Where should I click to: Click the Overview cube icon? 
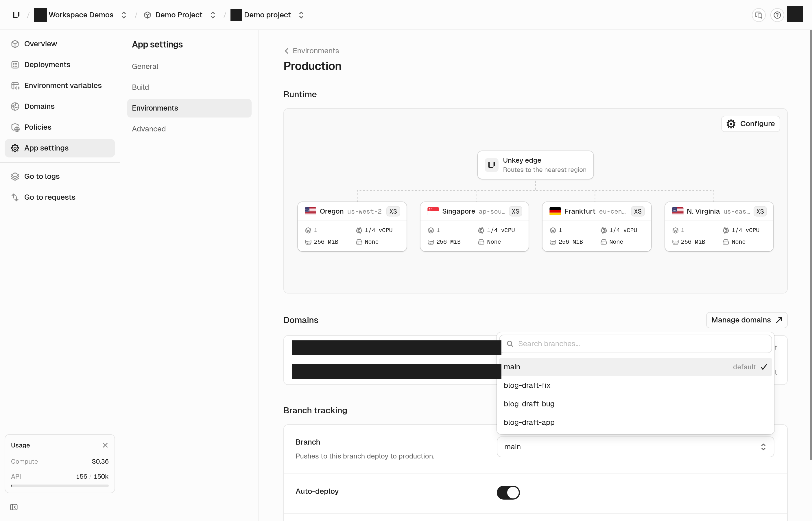pyautogui.click(x=15, y=44)
